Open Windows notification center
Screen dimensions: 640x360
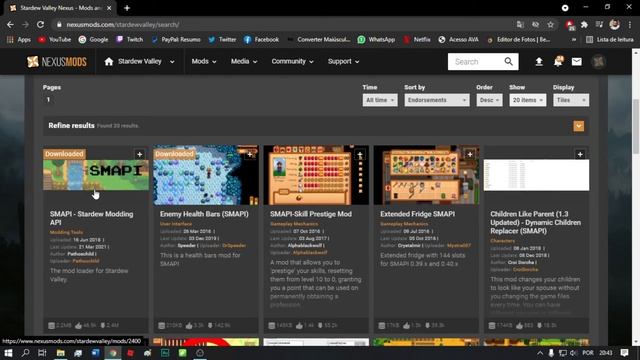pyautogui.click(x=624, y=353)
